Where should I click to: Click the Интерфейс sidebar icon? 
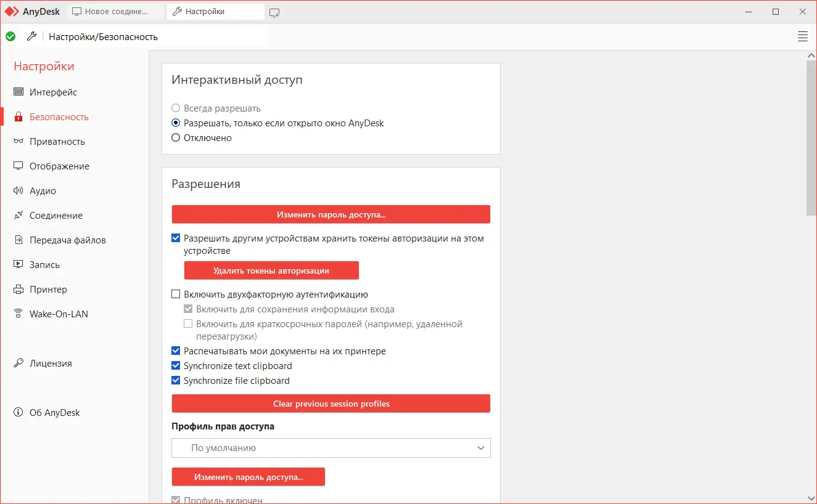(18, 92)
